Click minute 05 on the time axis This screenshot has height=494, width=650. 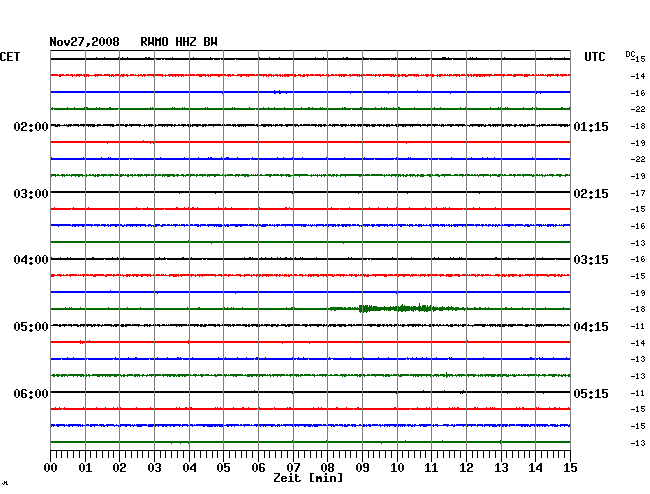[x=223, y=467]
